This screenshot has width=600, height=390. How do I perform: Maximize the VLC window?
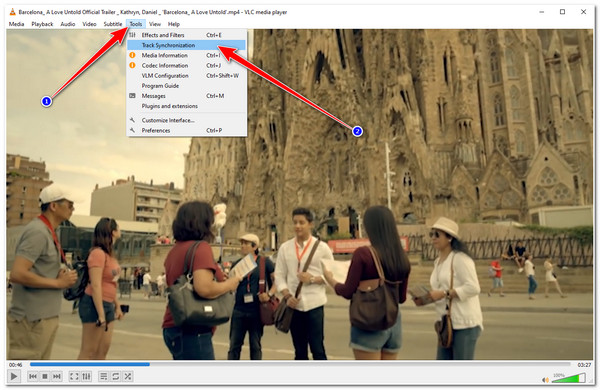point(562,12)
